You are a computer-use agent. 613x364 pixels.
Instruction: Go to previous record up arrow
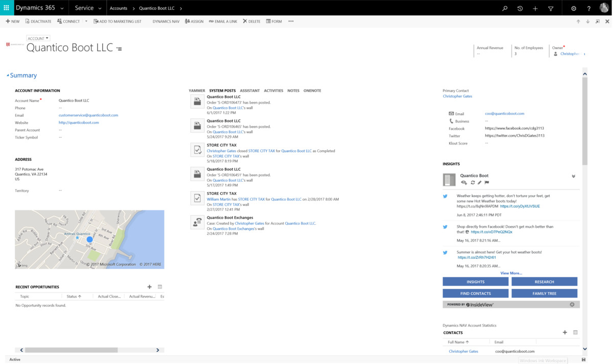[578, 21]
